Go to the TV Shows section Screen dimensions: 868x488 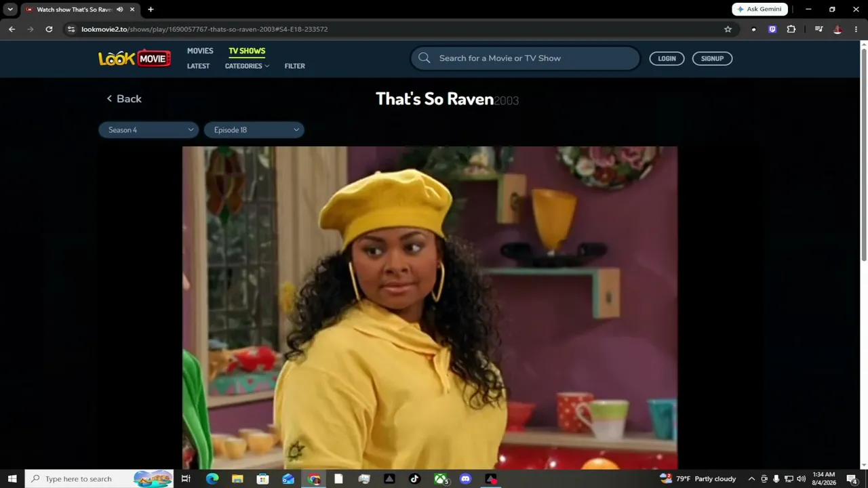[x=247, y=51]
